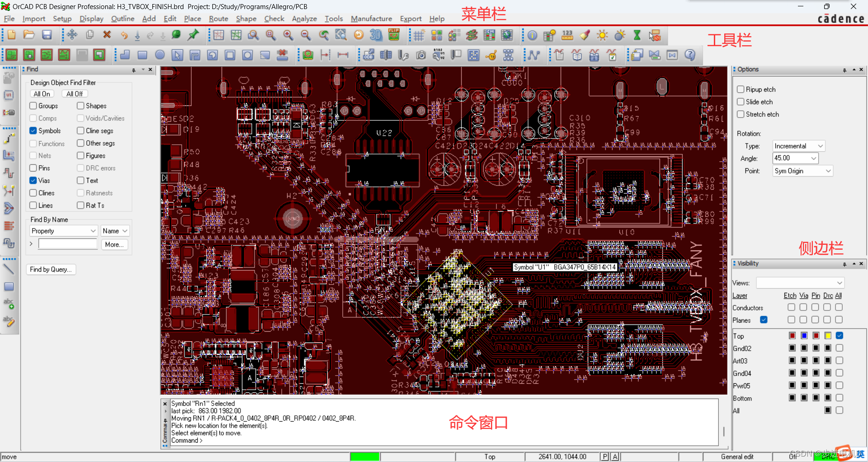Click the Top layer yellow Drc swatch

coord(828,336)
